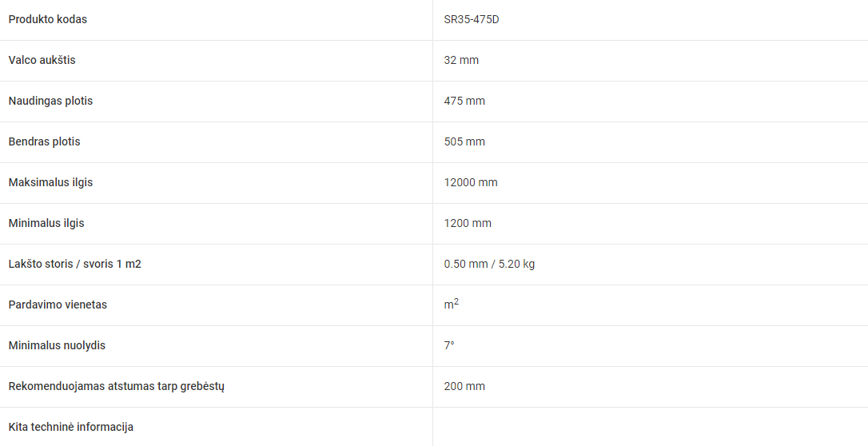868x446 pixels.
Task: Click the Bendras plotis label
Action: click(x=44, y=141)
